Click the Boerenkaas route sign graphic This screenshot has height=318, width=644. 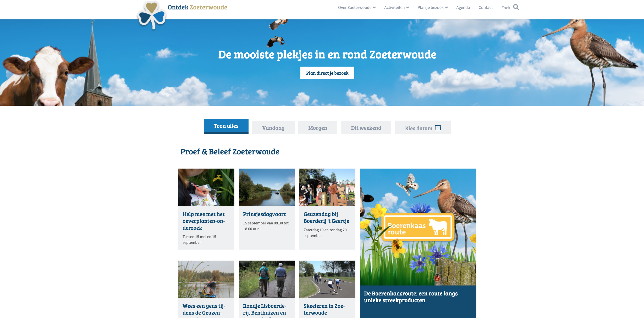coord(418,227)
